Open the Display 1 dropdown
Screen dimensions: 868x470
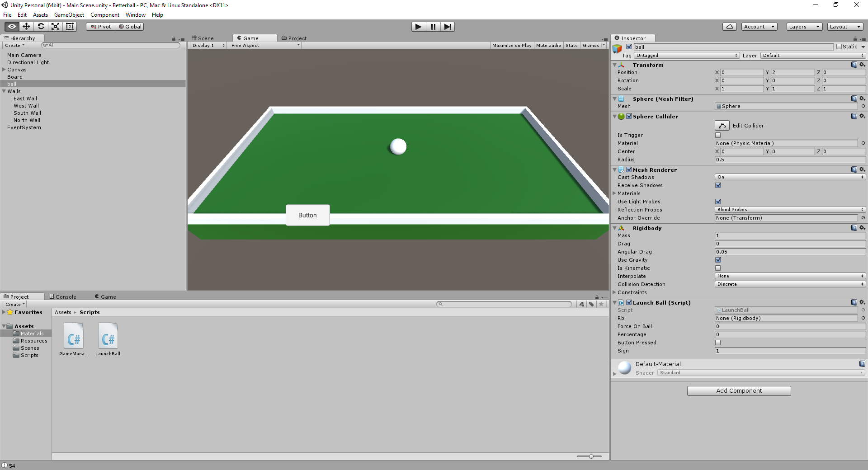pos(208,46)
